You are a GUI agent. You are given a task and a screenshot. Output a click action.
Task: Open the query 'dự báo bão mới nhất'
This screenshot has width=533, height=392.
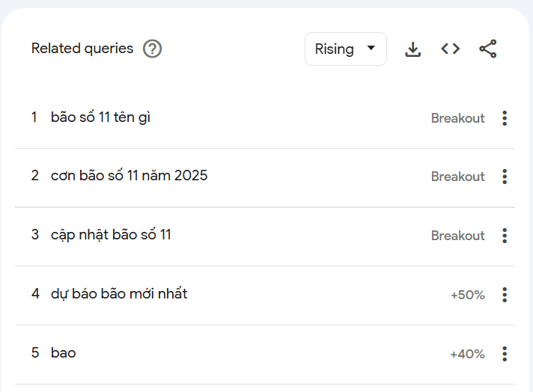point(119,294)
